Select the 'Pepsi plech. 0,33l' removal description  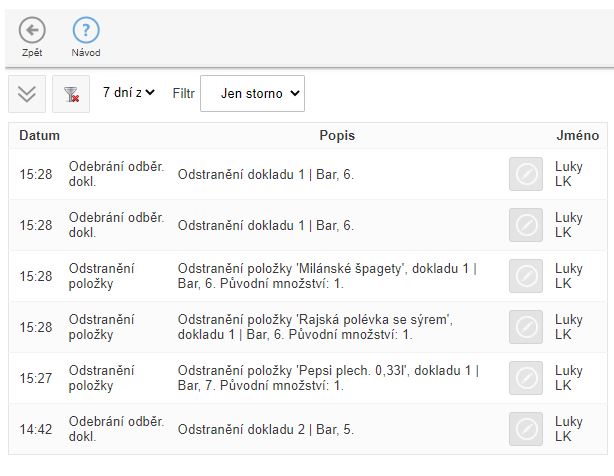pos(327,377)
